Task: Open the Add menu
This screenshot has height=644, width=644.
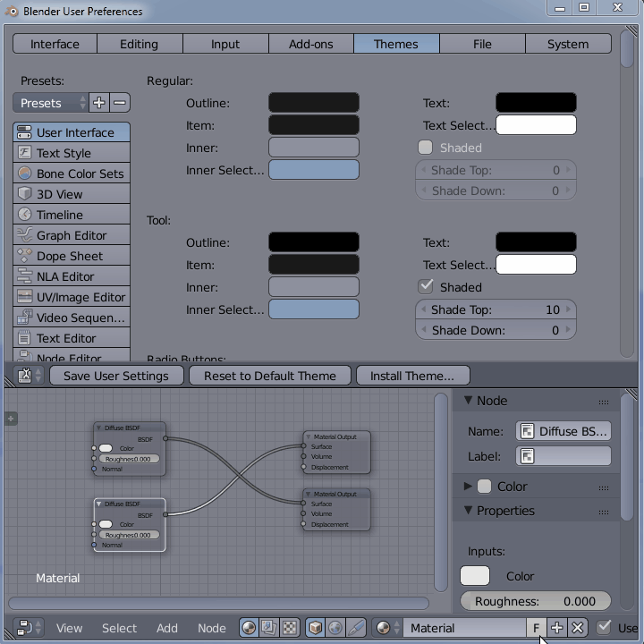Action: click(166, 628)
